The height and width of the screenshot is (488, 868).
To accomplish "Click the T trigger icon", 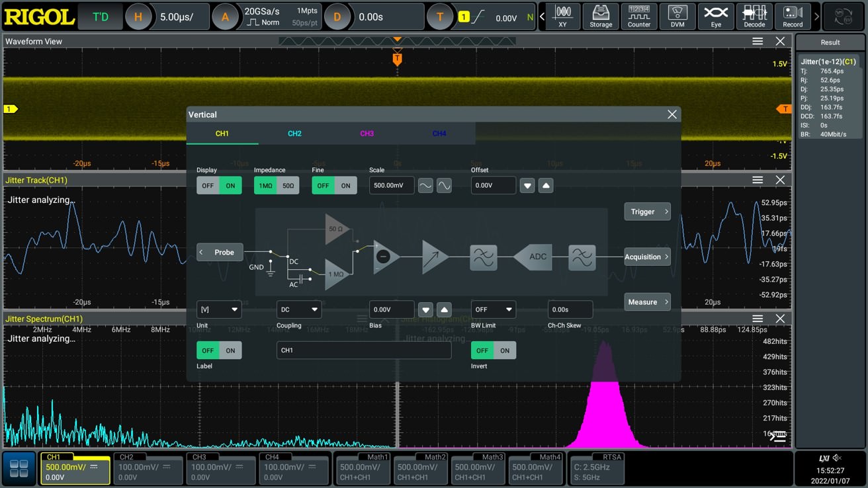I will [440, 17].
